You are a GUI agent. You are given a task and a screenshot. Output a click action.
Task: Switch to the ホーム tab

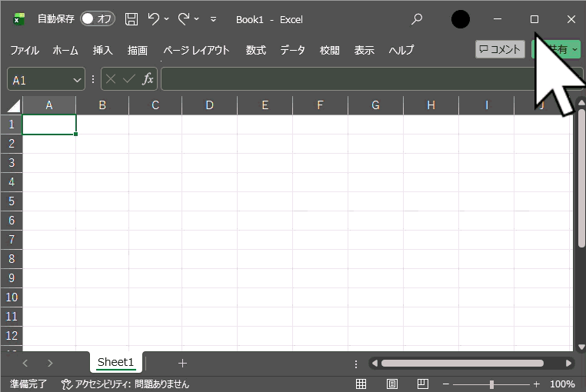coord(65,50)
